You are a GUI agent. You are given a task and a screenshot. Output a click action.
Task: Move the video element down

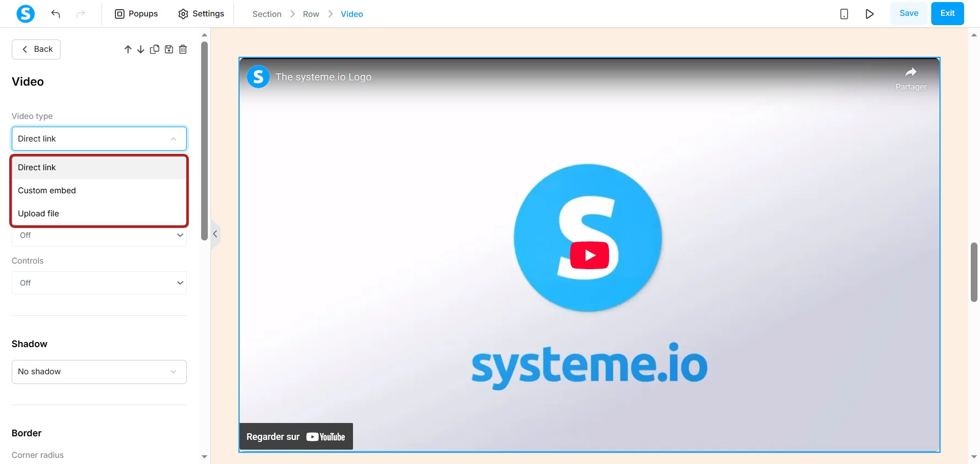coord(141,49)
